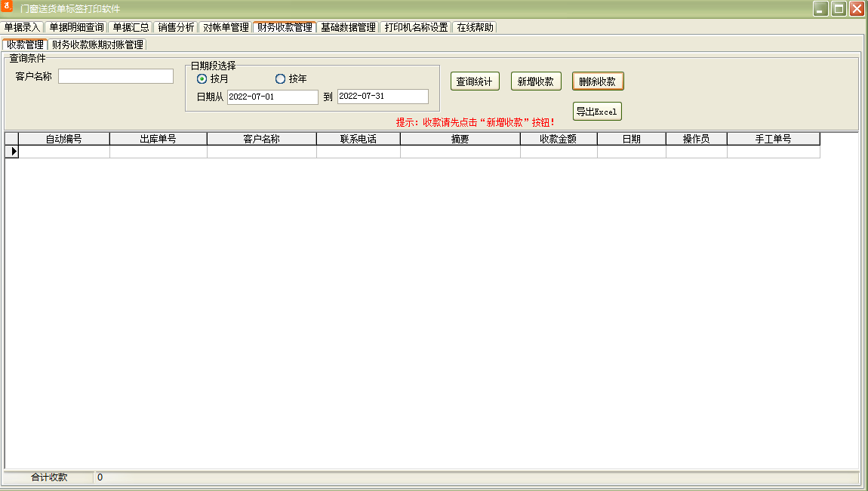
Task: Click the 操作员 column header
Action: (697, 139)
